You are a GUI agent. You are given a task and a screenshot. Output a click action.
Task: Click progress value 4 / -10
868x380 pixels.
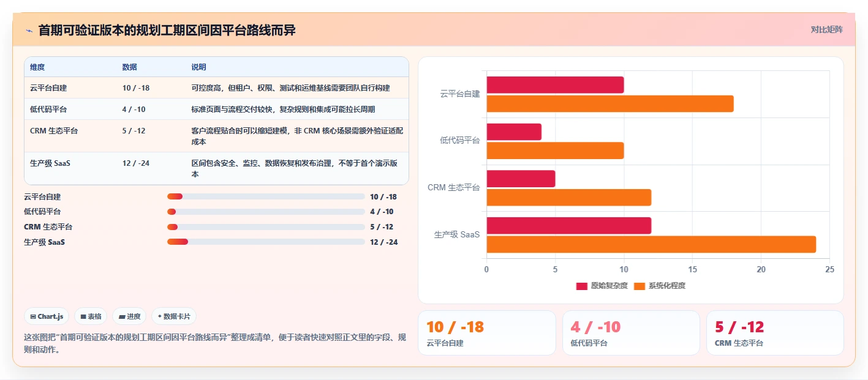click(382, 212)
